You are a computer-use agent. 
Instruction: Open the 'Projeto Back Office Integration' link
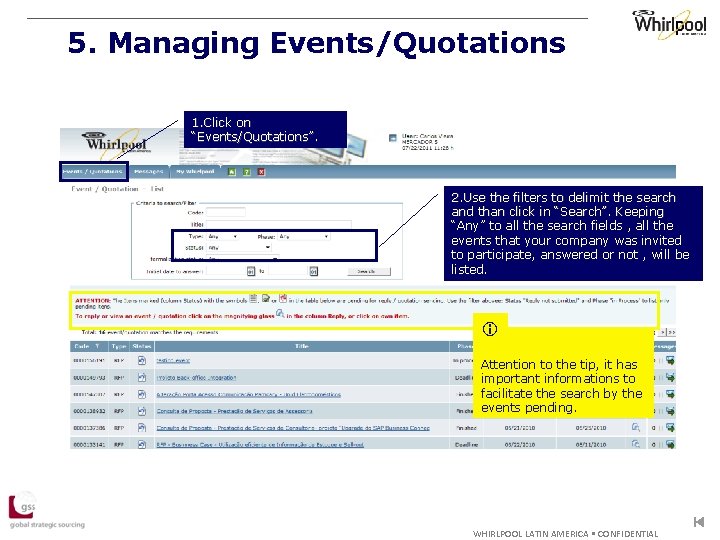(196, 377)
